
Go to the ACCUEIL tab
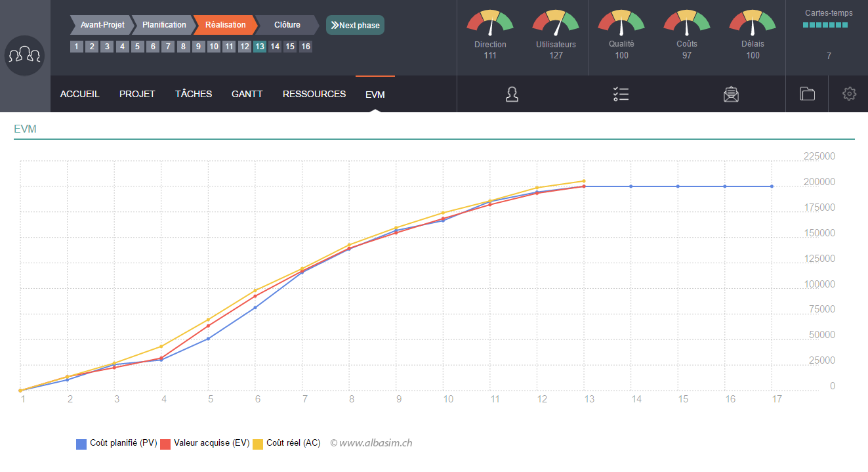pos(80,94)
